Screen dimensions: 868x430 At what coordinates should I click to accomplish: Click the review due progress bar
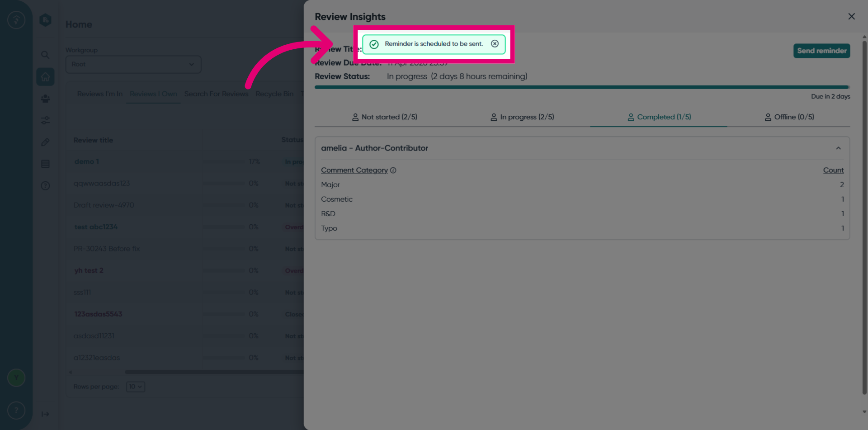point(582,87)
